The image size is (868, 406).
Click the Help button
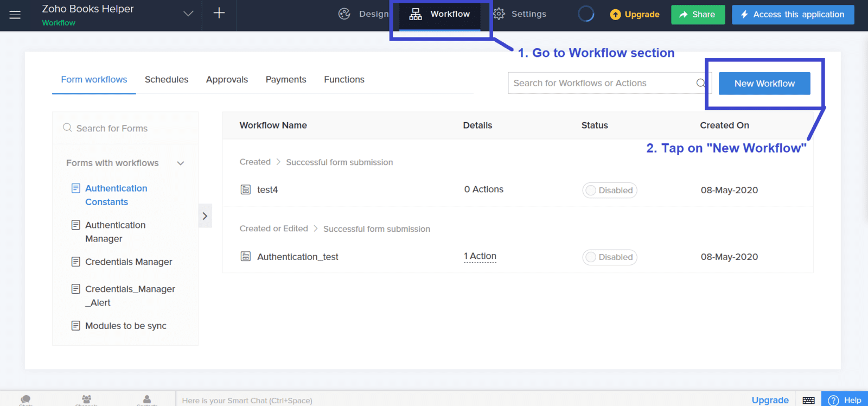coord(845,400)
